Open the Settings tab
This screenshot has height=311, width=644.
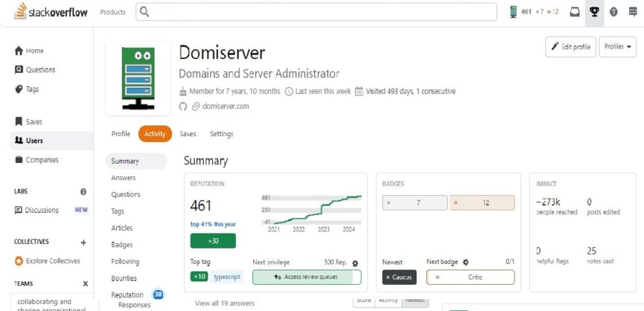point(221,134)
